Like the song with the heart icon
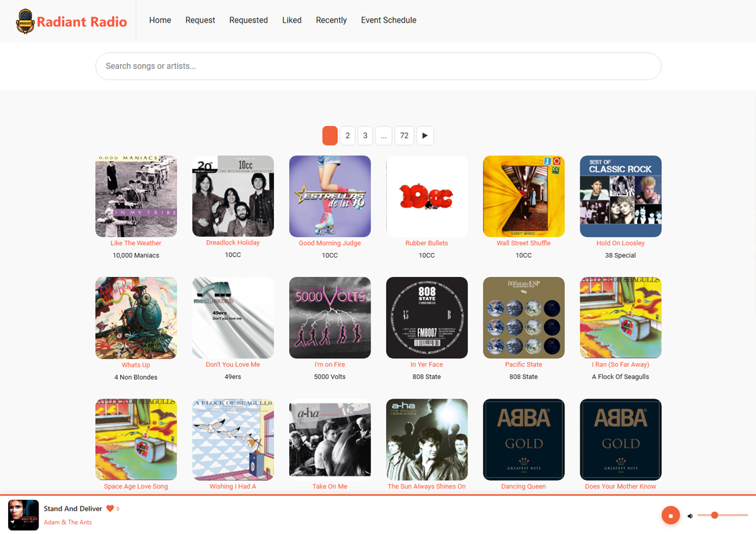The width and height of the screenshot is (756, 534). 111,509
